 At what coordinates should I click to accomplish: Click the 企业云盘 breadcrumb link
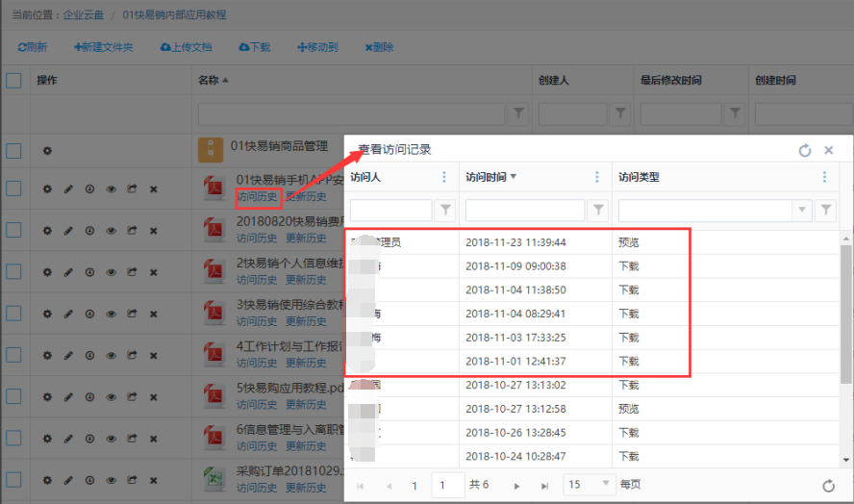coord(86,16)
